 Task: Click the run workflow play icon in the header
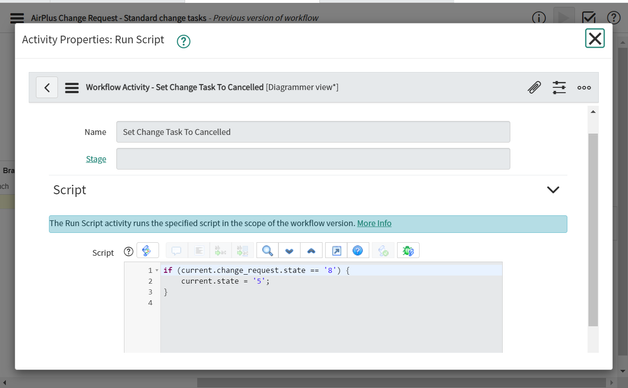564,17
